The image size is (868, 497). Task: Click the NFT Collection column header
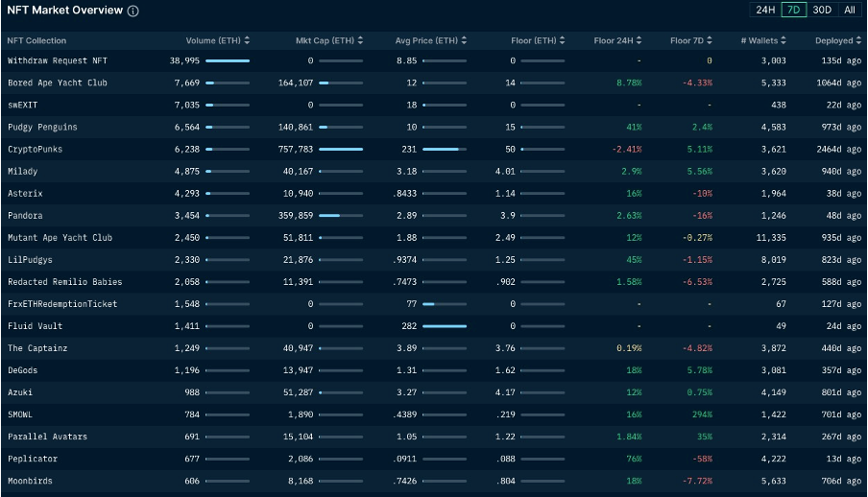(x=36, y=40)
